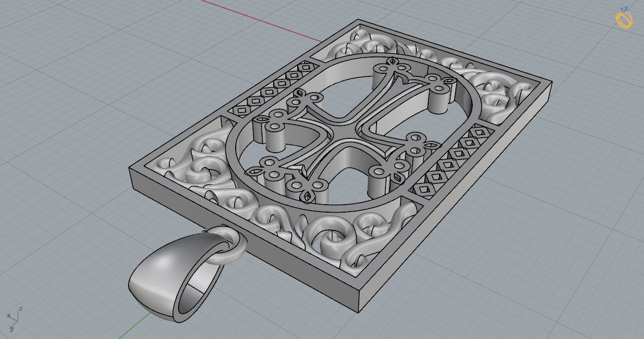The height and width of the screenshot is (339, 644).
Task: Click the orange ring icon with blue gem
Action: click(625, 18)
